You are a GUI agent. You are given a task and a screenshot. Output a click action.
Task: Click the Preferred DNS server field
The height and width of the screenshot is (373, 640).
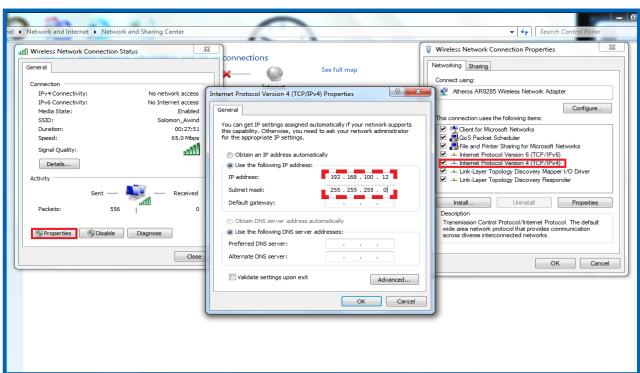(360, 244)
